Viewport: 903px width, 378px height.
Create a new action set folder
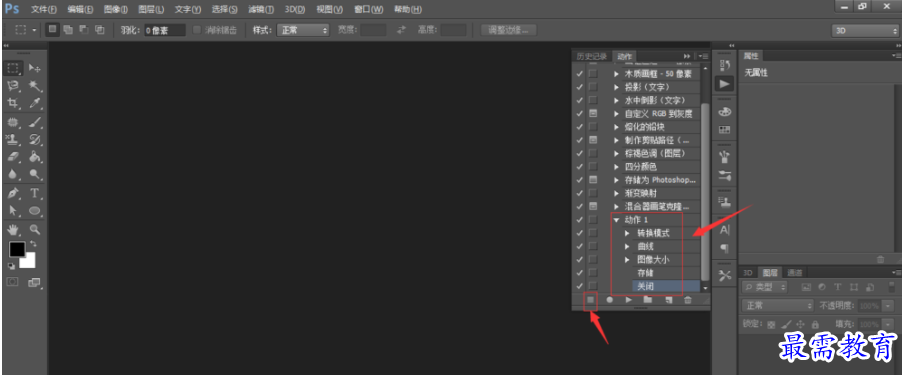648,300
